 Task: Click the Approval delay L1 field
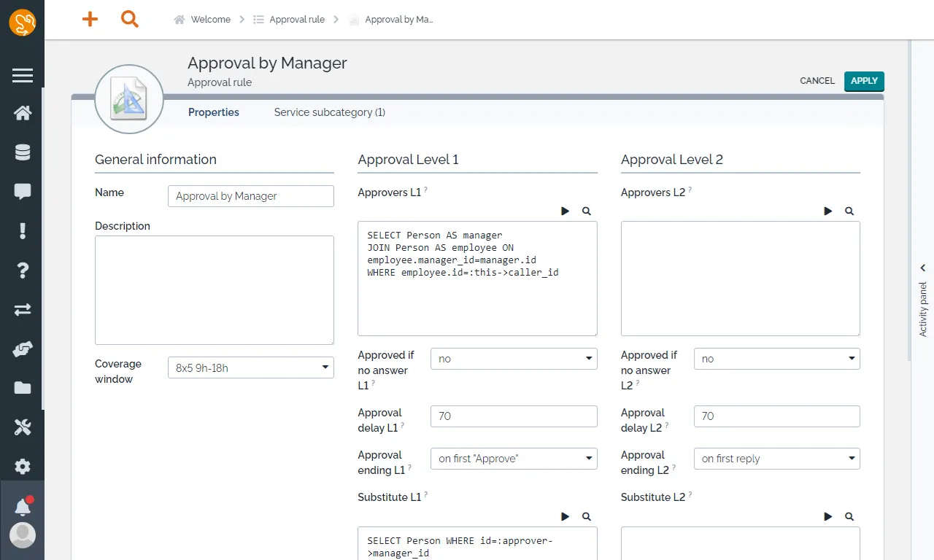[x=514, y=416]
